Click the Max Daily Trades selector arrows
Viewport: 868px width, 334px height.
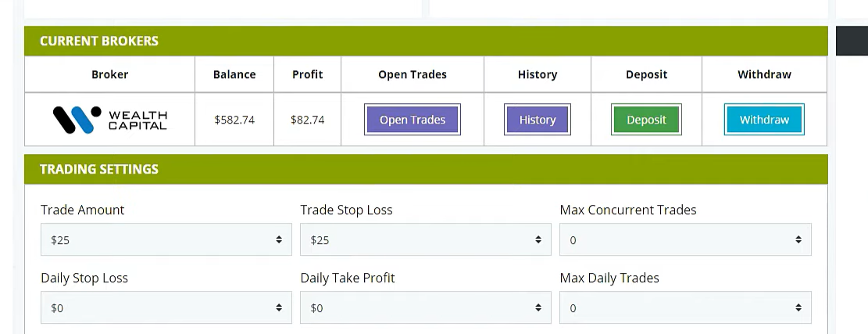(798, 307)
